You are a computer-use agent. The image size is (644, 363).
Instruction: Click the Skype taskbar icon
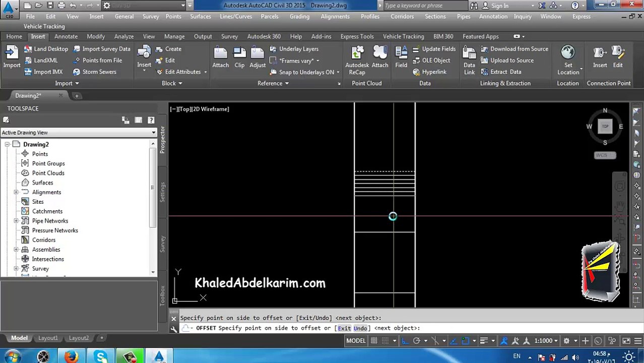[x=100, y=357]
